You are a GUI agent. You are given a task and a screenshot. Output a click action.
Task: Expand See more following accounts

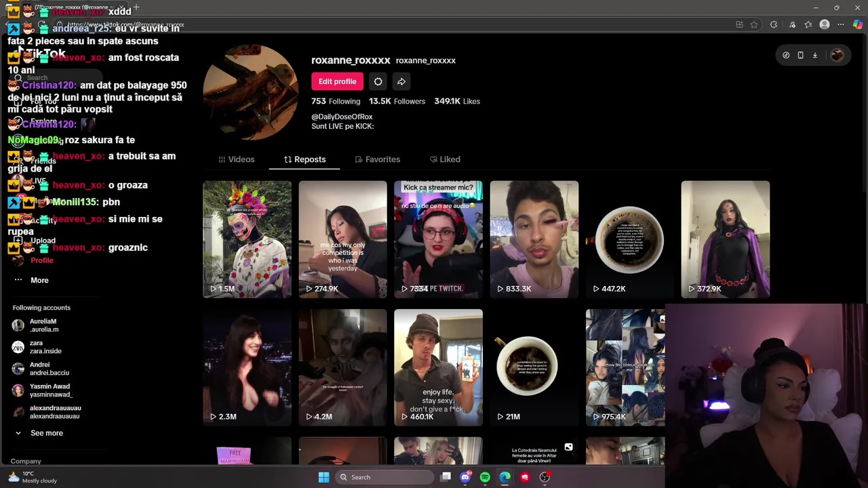click(x=39, y=433)
